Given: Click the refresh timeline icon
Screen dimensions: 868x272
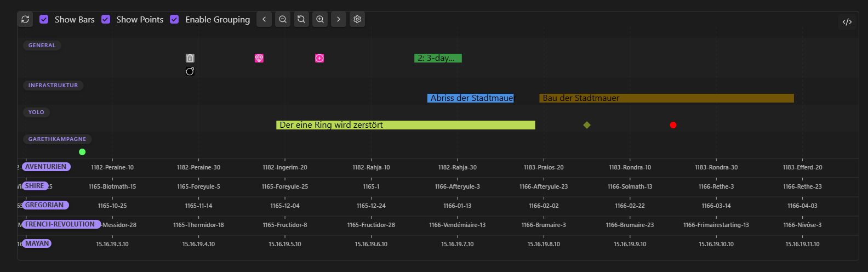Looking at the screenshot, I should 25,19.
